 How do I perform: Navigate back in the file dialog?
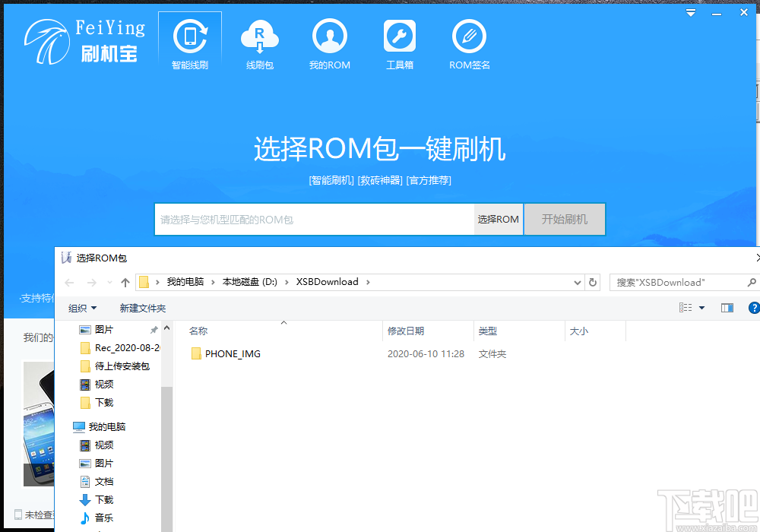coord(69,282)
